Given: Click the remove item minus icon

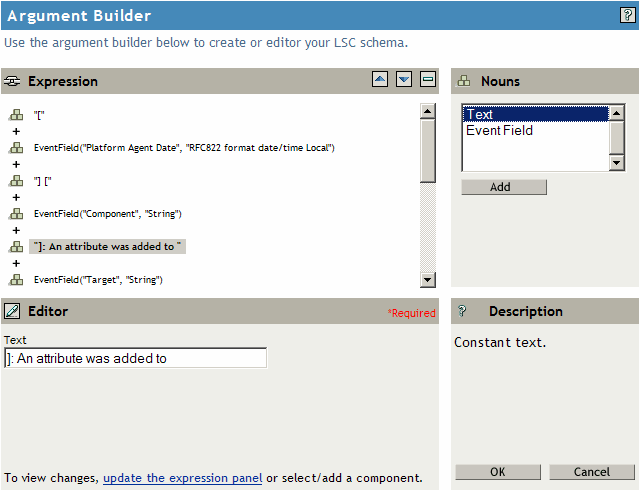Looking at the screenshot, I should coord(428,80).
